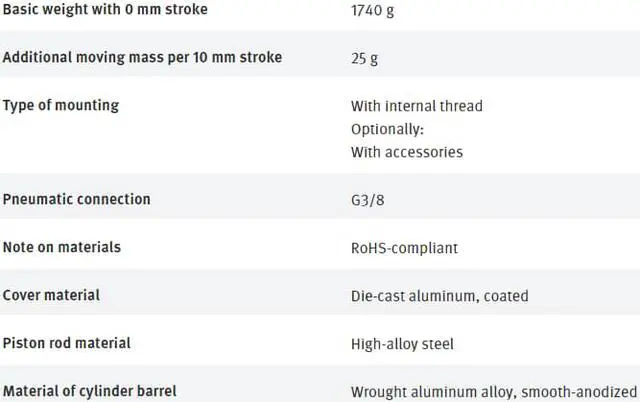Select the 'Wrought aluminum alloy' text
Viewport: 640px width, 402px height.
(431, 392)
